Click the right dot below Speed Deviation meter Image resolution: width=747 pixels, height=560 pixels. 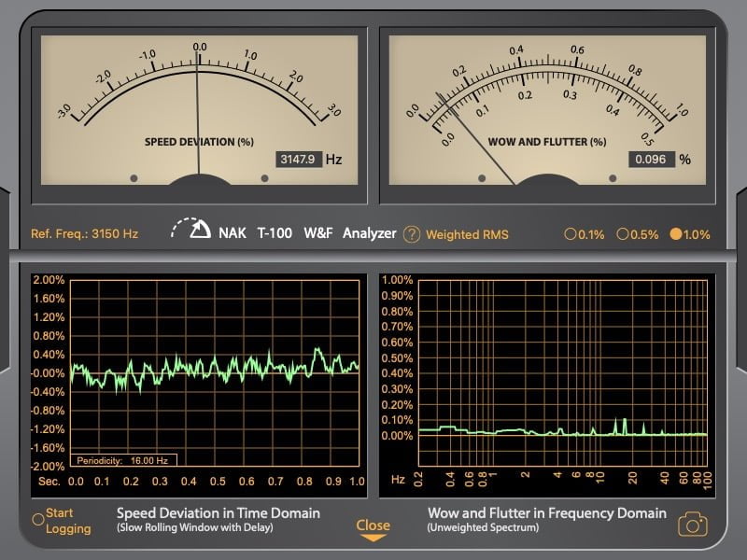tap(264, 177)
